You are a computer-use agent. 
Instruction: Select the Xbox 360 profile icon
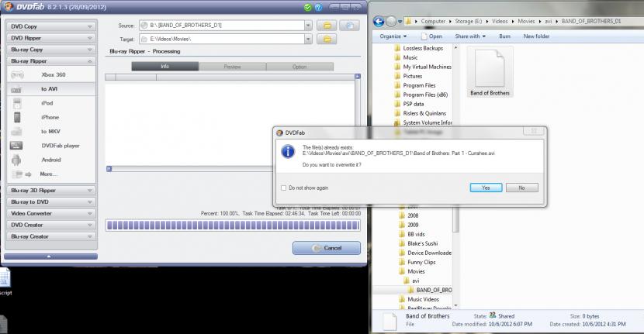(x=17, y=74)
